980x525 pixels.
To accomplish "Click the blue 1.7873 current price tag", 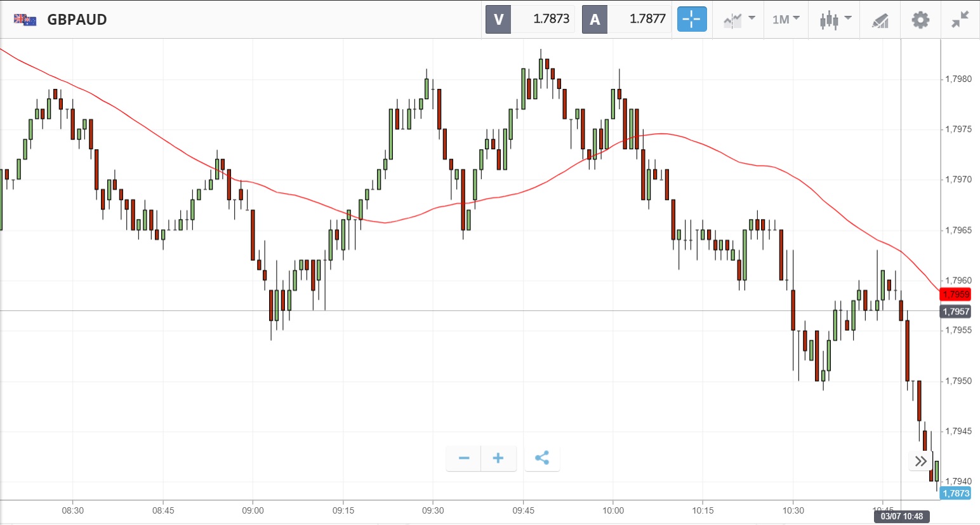I will 955,493.
